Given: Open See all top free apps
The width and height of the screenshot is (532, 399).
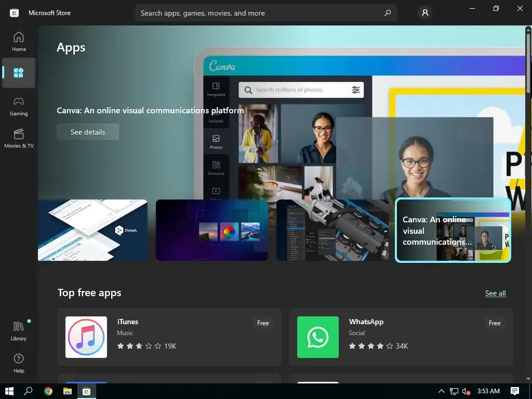Looking at the screenshot, I should pyautogui.click(x=495, y=293).
